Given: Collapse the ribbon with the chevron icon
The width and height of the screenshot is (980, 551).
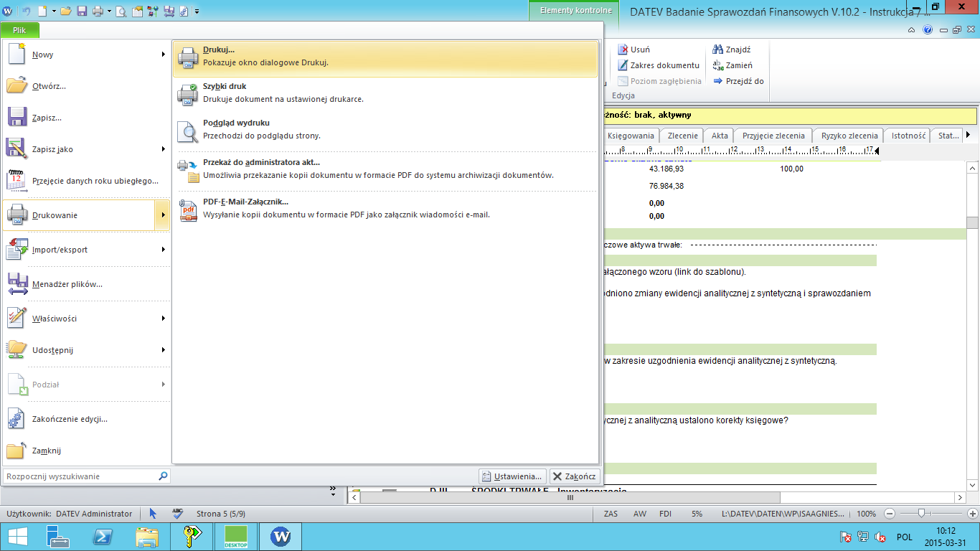Looking at the screenshot, I should (x=911, y=30).
